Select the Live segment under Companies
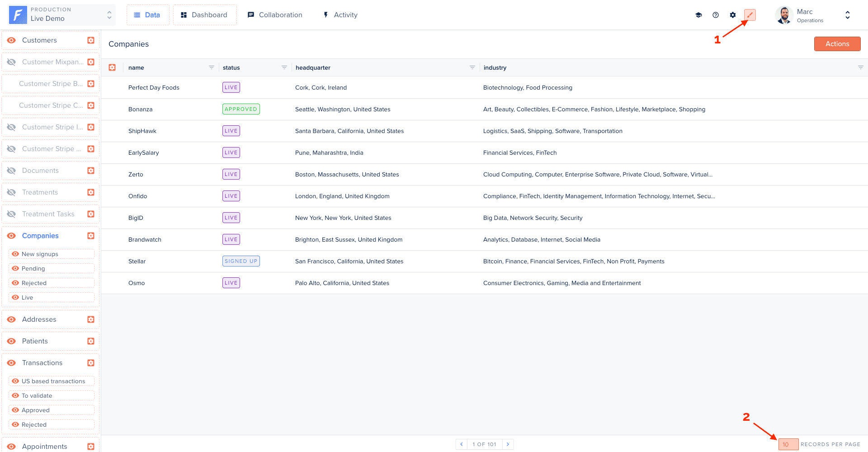The width and height of the screenshot is (868, 452). tap(27, 297)
